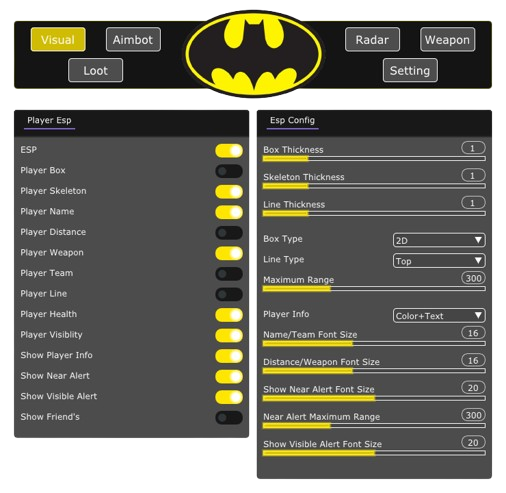
Task: Click Name/Team Font Size value field
Action: pos(473,333)
